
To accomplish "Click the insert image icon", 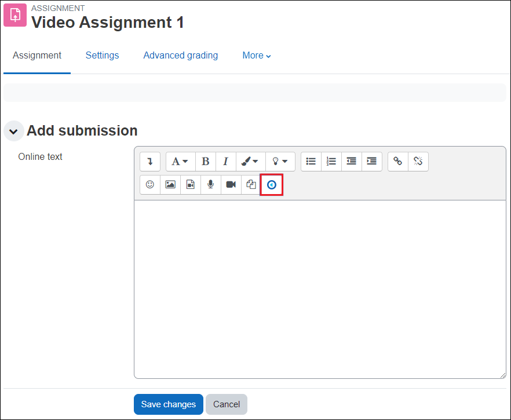I will point(170,184).
